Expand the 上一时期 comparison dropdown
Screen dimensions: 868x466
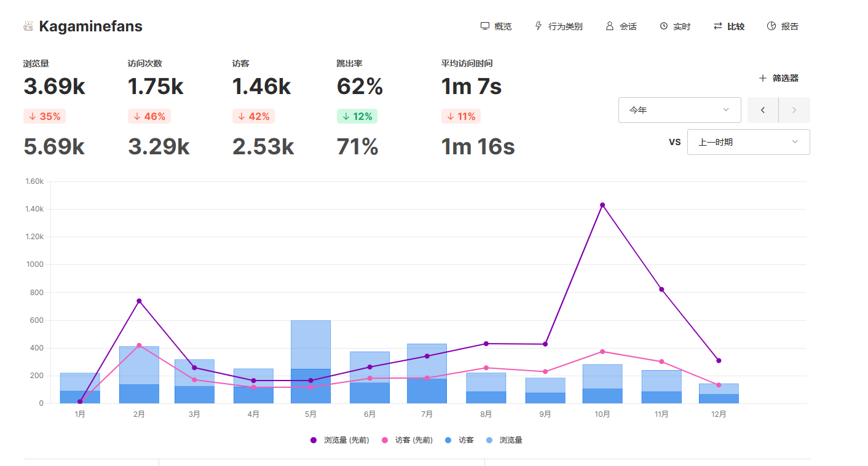click(x=749, y=142)
